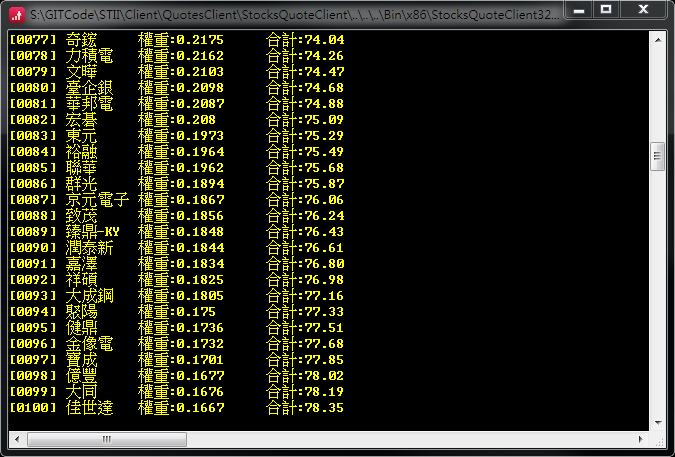The image size is (675, 457).
Task: Click weight value 權重:0.1701
Action: [x=181, y=359]
